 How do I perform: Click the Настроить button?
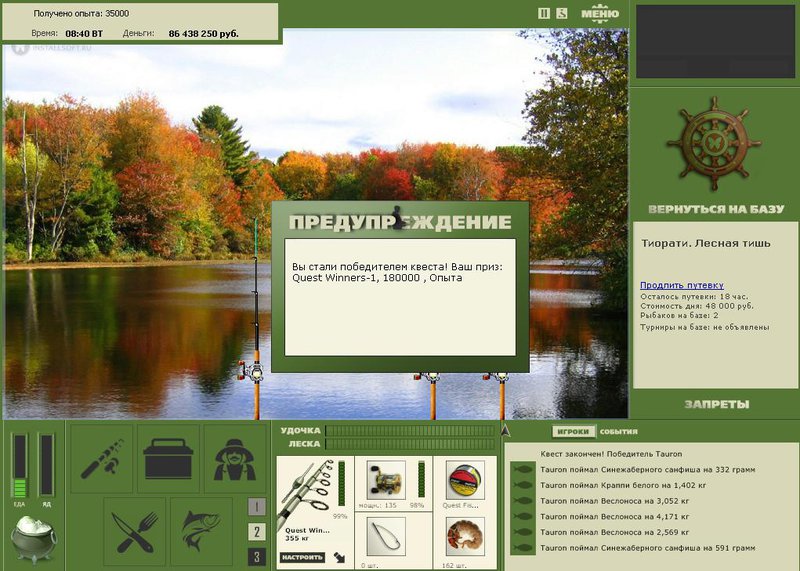coord(302,558)
